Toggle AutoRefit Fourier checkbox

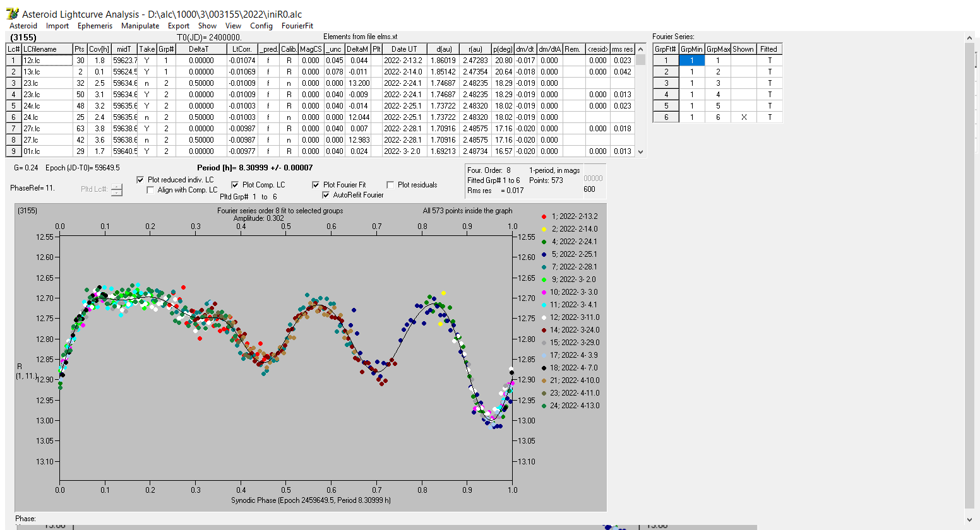coord(326,195)
